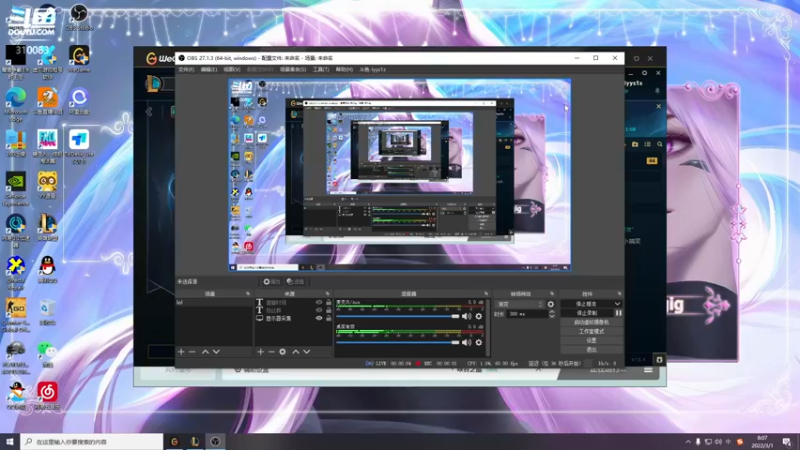Viewport: 800px width, 450px height.
Task: Open transition properties gear icon
Action: (x=551, y=304)
